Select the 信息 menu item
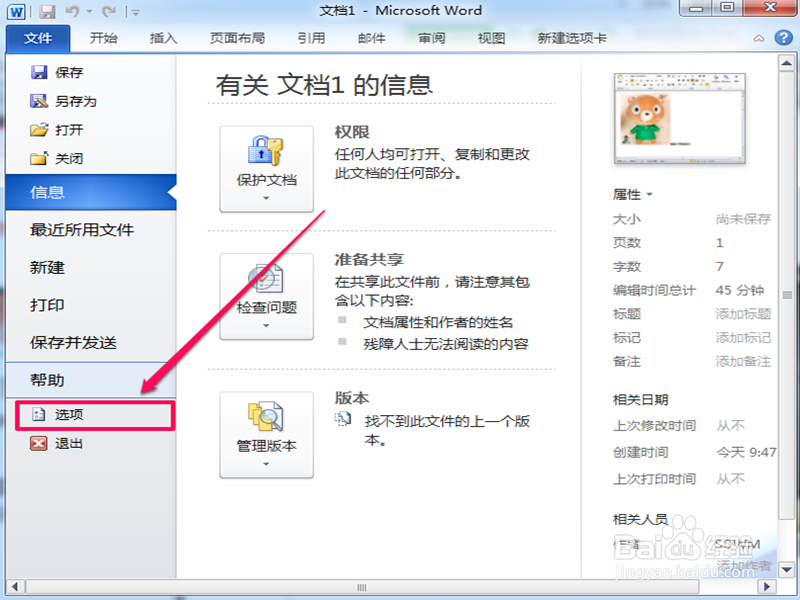Viewport: 800px width, 600px height. pos(91,192)
